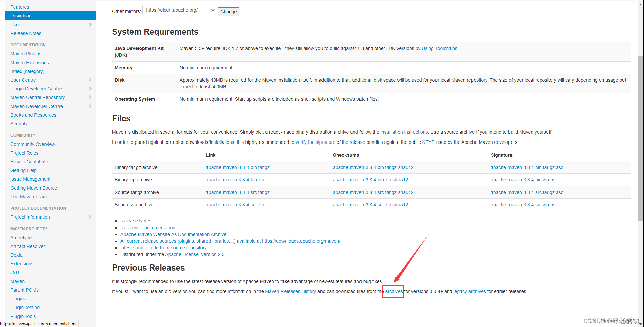Screen dimensions: 644x327
Task: Download apache-maven-3.8.4-src.tar.gz
Action: click(238, 192)
